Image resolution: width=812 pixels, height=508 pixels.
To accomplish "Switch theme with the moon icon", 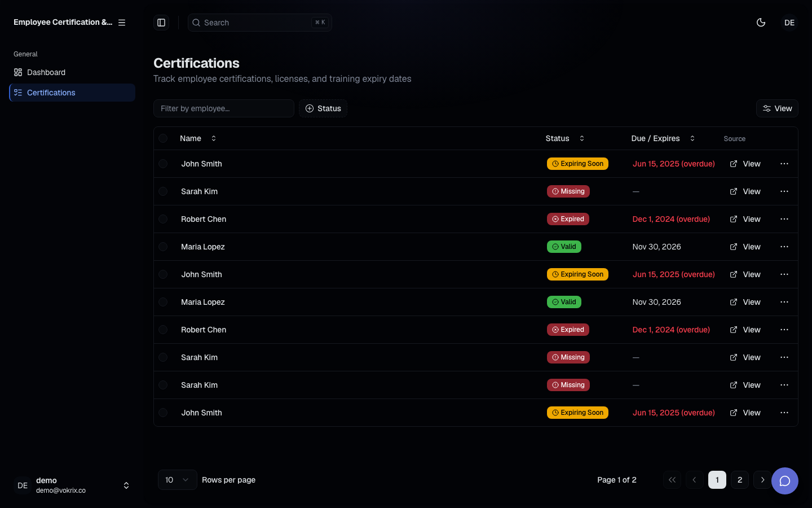I will point(761,23).
